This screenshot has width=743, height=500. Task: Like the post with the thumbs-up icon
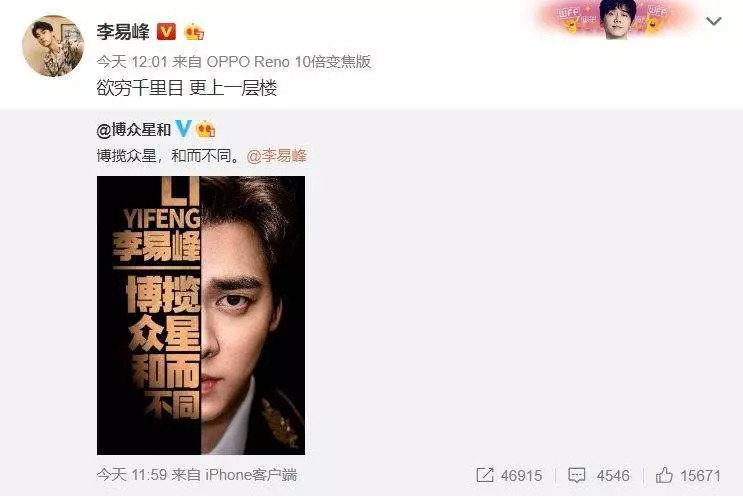(x=664, y=475)
